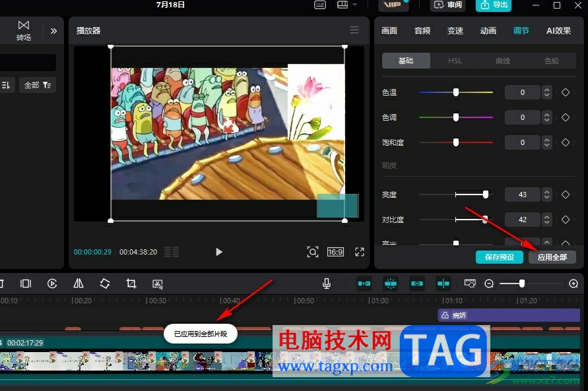
Task: Click the grid scopes icon beside timecode
Action: (172, 252)
